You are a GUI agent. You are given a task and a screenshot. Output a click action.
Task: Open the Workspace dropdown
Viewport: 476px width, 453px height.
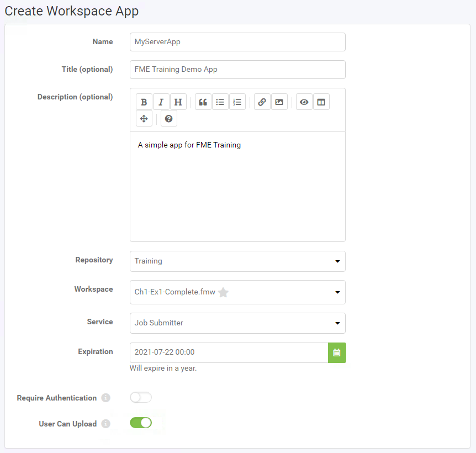pos(237,292)
